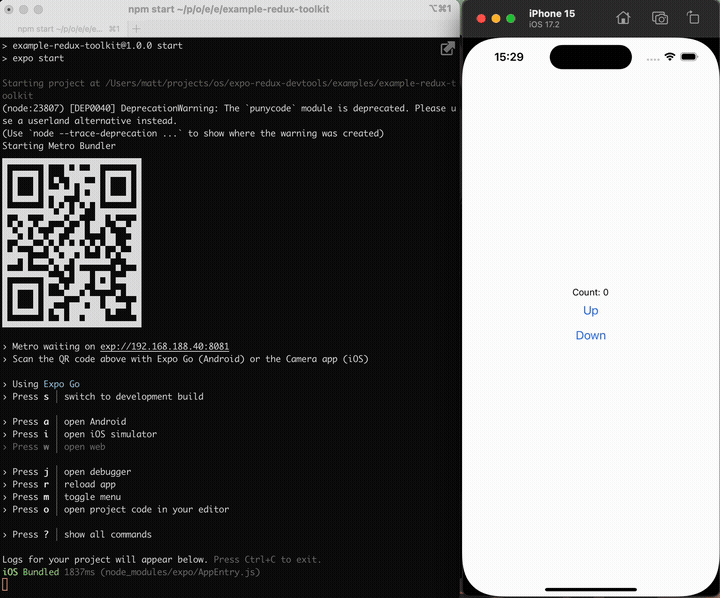The image size is (720, 598).
Task: Click the simulator battery icon
Action: [x=689, y=57]
